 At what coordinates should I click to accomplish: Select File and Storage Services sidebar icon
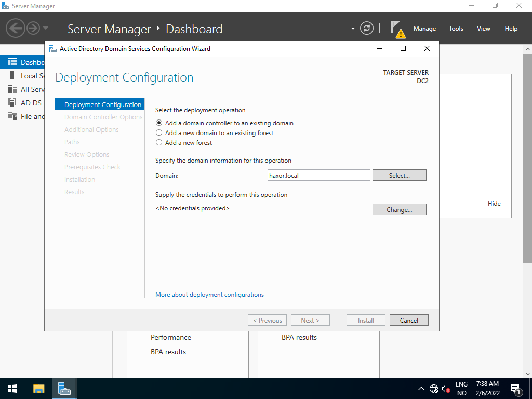tap(12, 116)
